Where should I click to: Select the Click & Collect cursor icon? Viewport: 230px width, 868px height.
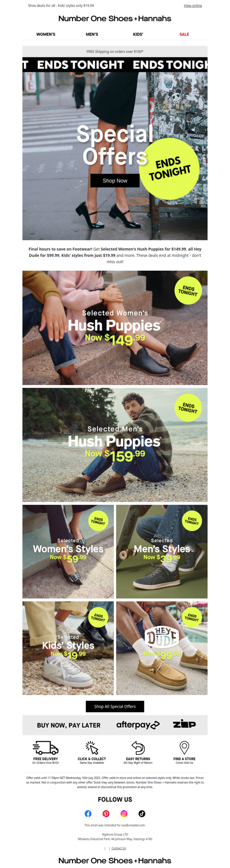click(91, 747)
